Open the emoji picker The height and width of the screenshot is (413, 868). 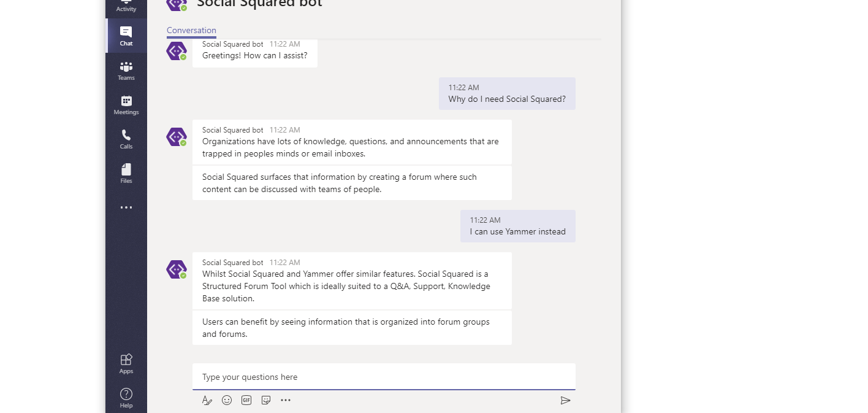(x=227, y=400)
